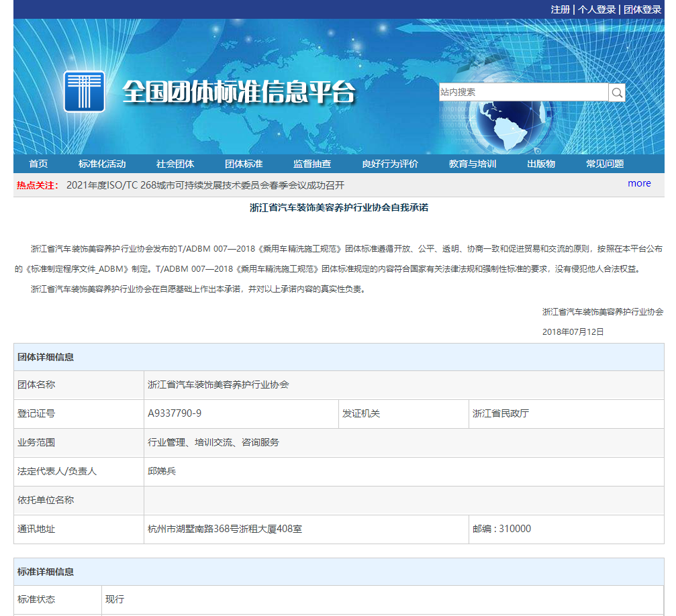This screenshot has height=616, width=676.
Task: Open the 出版物 menu item
Action: (542, 163)
